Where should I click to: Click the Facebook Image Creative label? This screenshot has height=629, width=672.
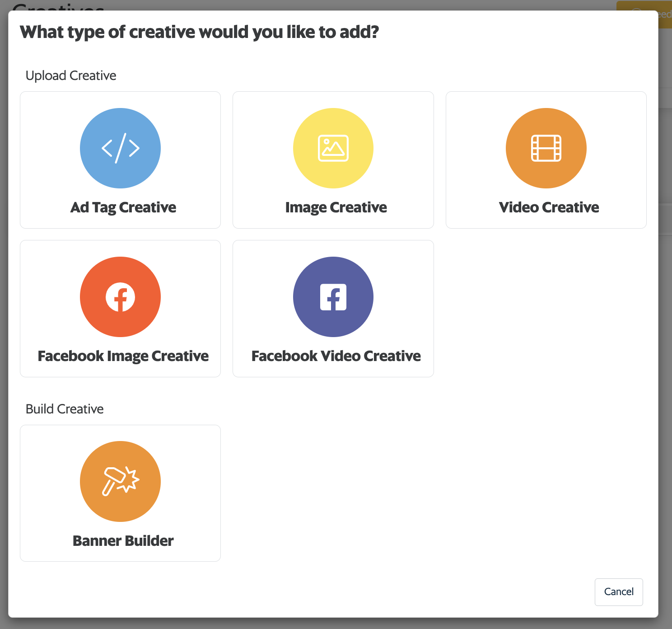pyautogui.click(x=123, y=356)
